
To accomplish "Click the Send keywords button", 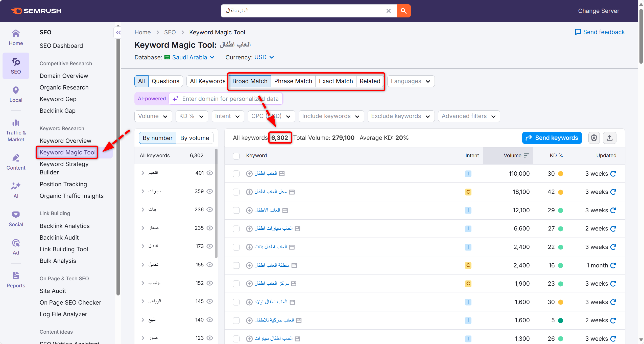I will [x=552, y=138].
